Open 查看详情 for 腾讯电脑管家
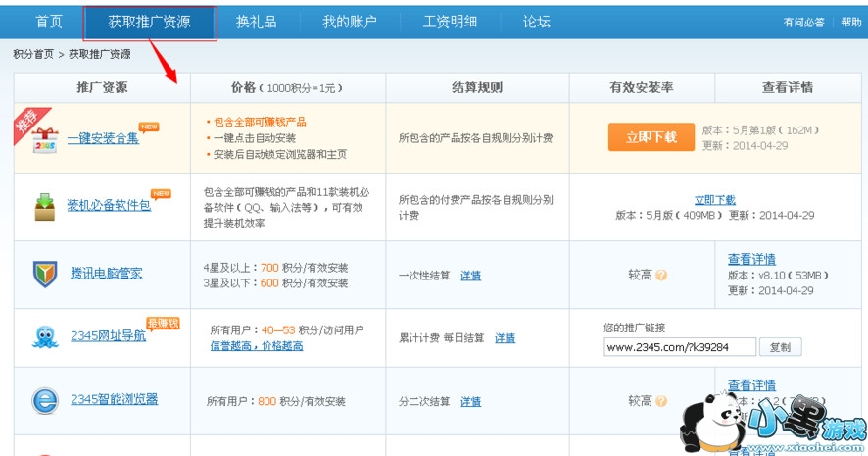This screenshot has width=868, height=456. click(x=751, y=259)
